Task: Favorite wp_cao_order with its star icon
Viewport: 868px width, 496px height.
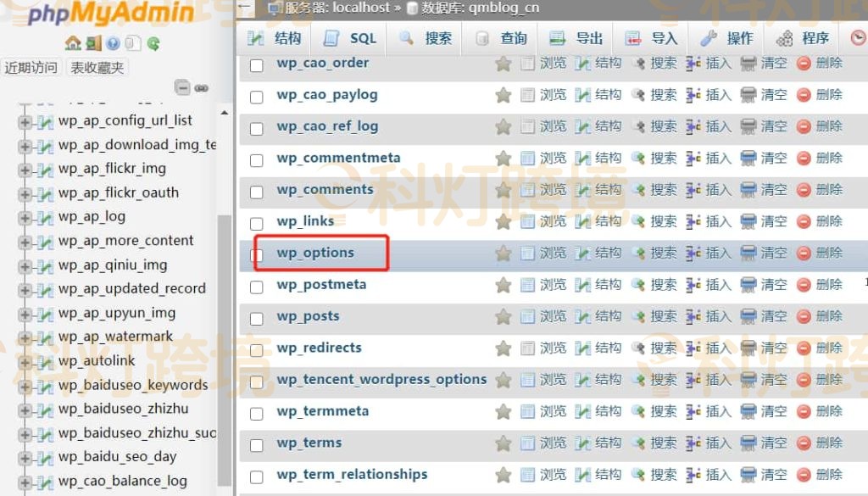Action: pos(504,64)
